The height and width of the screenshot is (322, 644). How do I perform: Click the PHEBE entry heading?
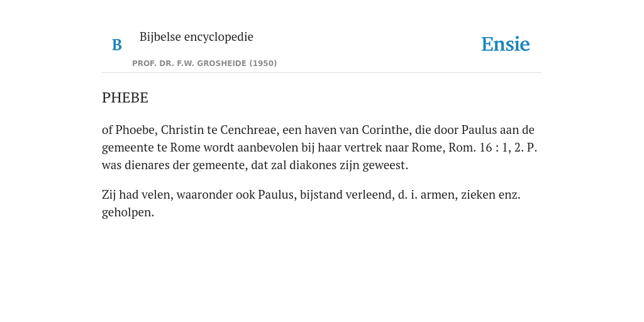coord(125,97)
